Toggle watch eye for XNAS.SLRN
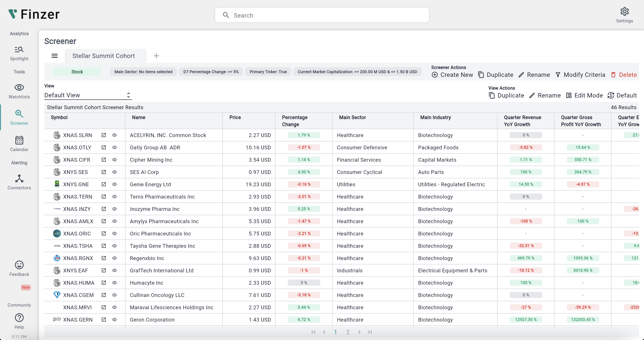This screenshot has height=340, width=644. tap(114, 135)
